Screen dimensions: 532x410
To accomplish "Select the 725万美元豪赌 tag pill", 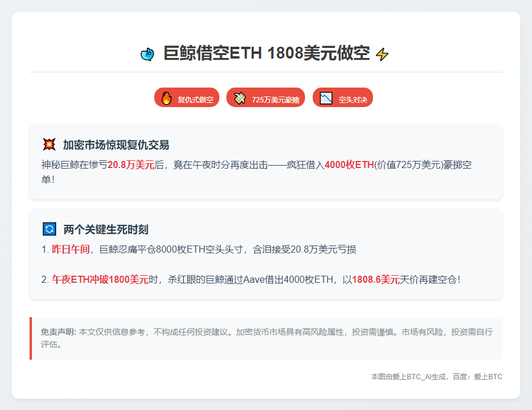I will pos(265,98).
